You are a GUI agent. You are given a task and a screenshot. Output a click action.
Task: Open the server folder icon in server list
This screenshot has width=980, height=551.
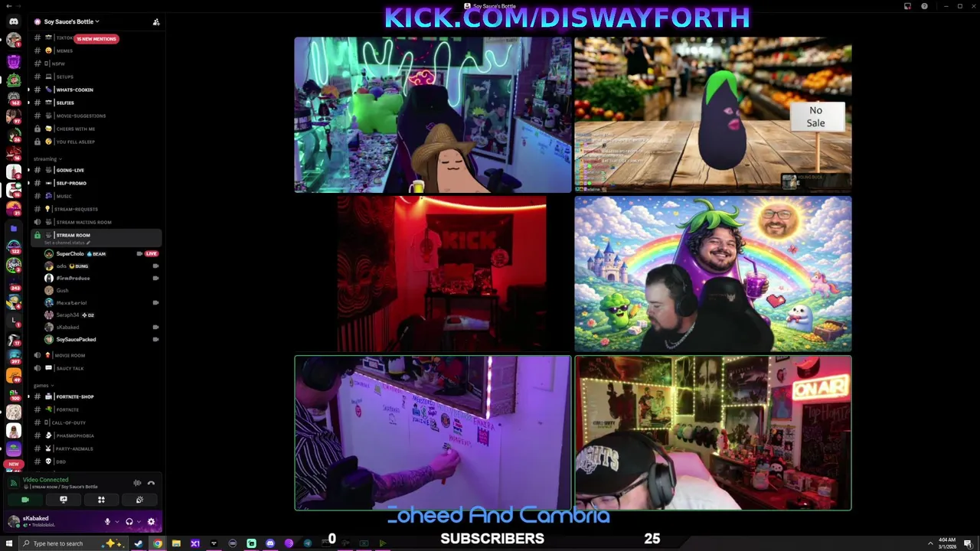14,228
